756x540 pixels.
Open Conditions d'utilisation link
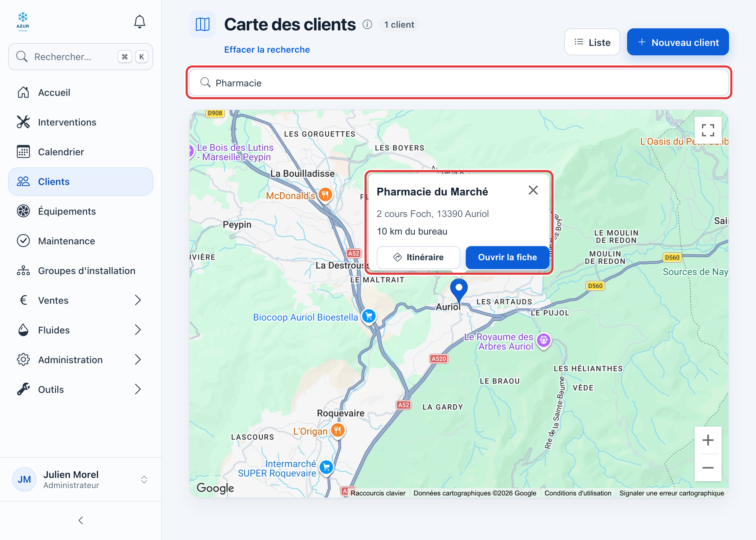[577, 493]
